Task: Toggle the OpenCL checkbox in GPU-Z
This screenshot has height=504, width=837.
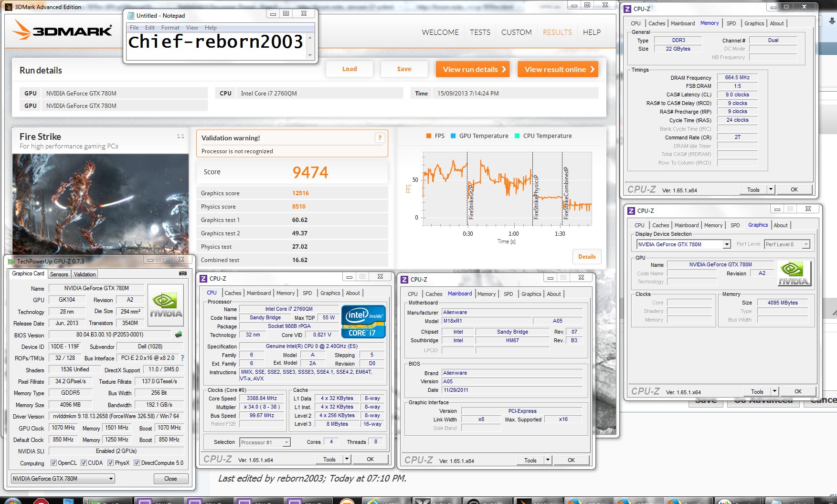Action: click(54, 463)
